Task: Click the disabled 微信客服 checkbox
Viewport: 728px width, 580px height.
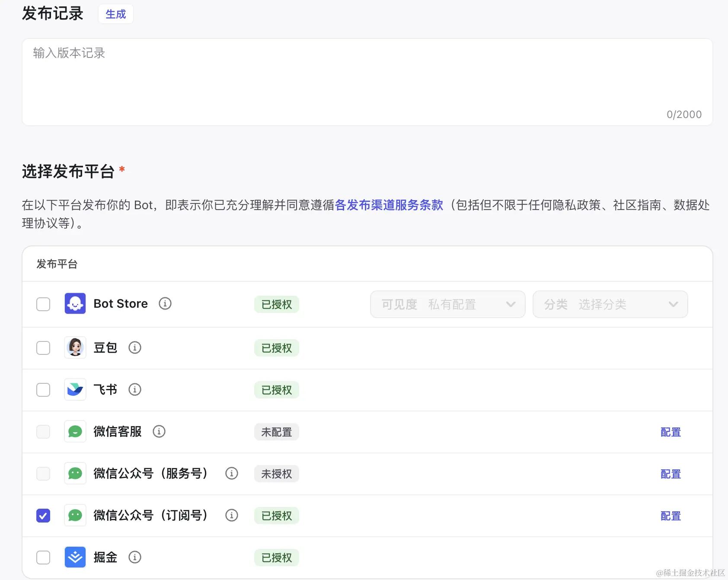Action: point(43,432)
